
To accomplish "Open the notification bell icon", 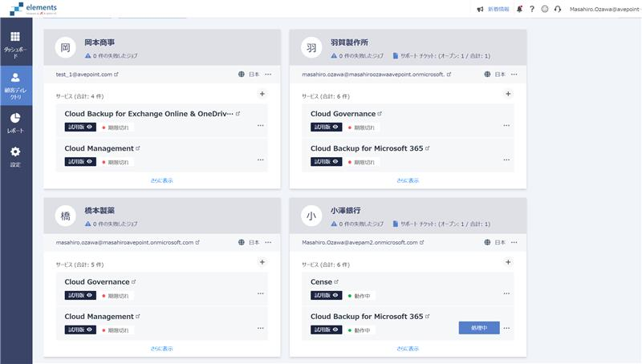I will coord(519,9).
